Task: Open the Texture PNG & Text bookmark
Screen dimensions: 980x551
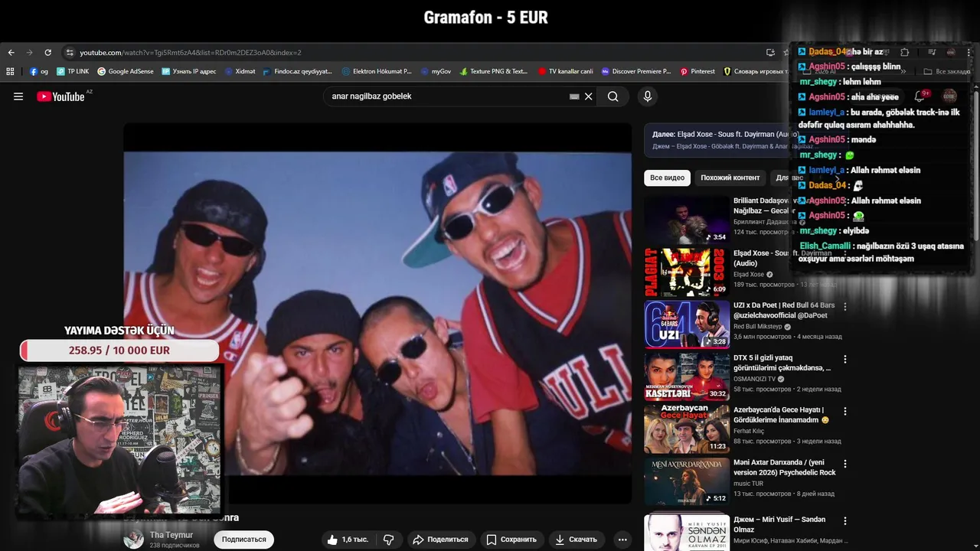Action: click(494, 71)
